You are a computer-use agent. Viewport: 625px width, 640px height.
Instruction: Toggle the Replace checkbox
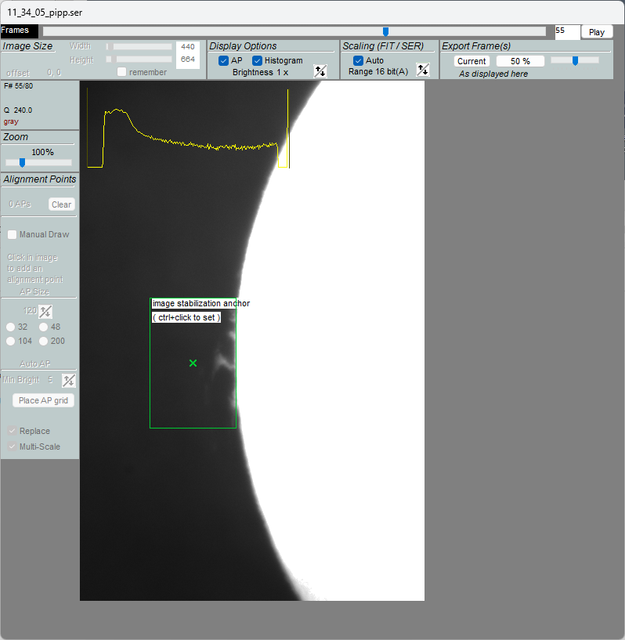12,431
